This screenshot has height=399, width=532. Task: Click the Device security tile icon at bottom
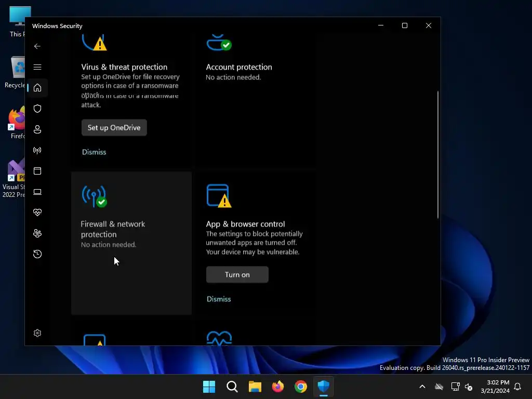tap(95, 340)
